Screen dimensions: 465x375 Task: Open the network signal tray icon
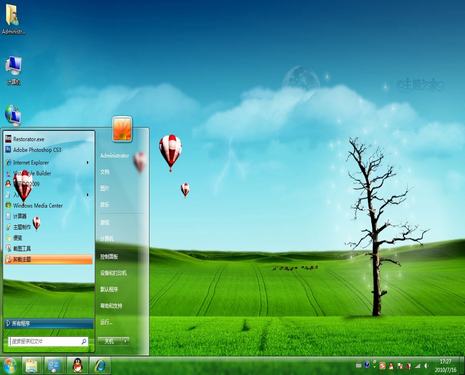tap(417, 366)
